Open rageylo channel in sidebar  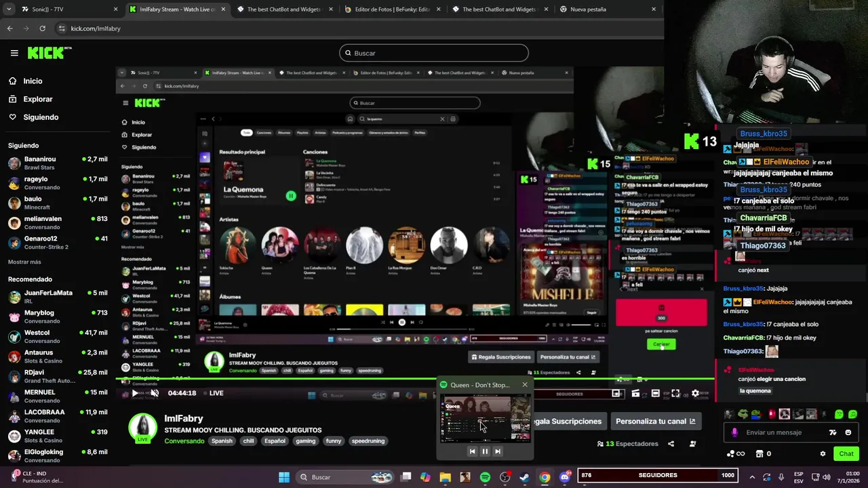58,183
